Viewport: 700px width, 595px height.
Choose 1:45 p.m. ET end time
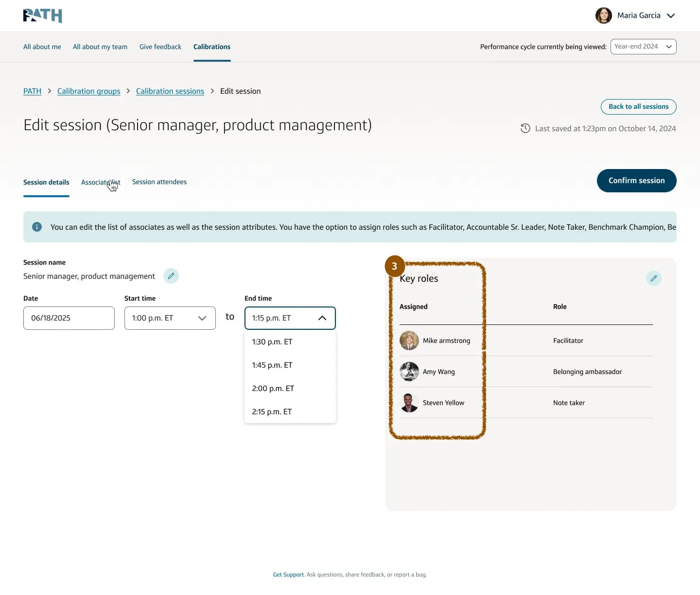click(290, 365)
